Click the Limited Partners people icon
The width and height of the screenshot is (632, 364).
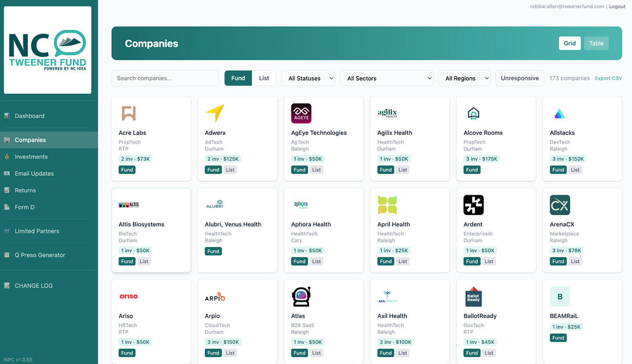(7, 231)
